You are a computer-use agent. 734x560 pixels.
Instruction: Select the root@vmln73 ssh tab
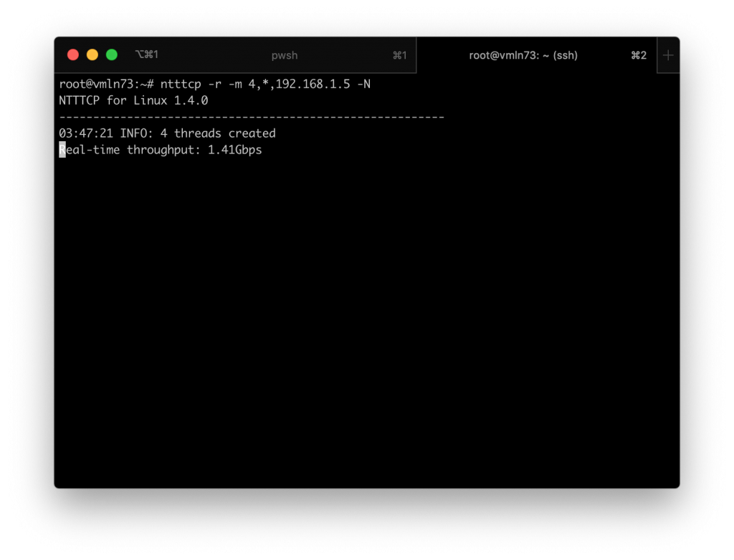pyautogui.click(x=523, y=55)
